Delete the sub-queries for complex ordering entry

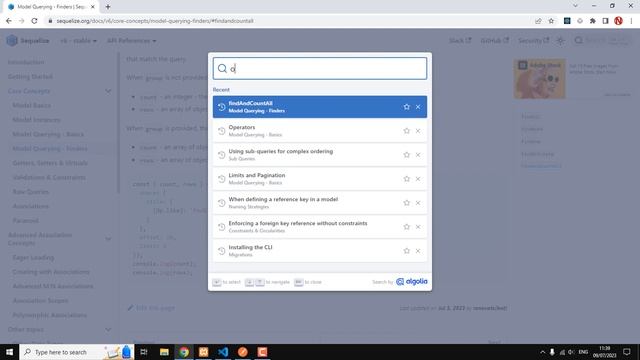point(418,155)
